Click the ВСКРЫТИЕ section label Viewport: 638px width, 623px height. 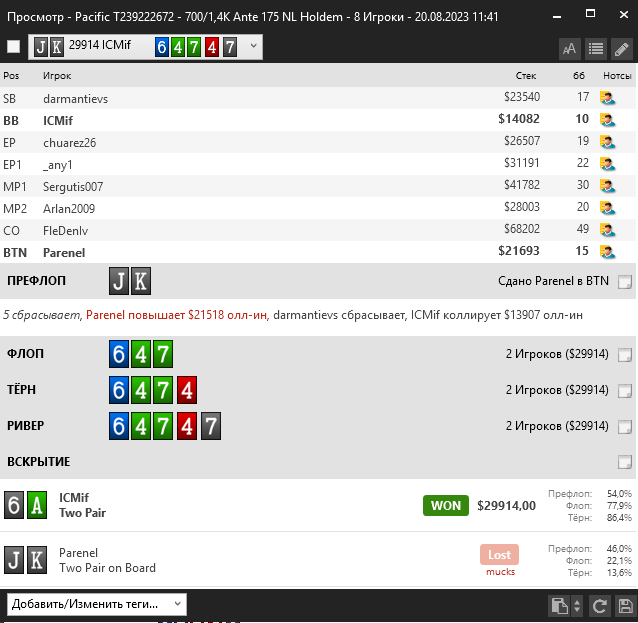pyautogui.click(x=39, y=461)
